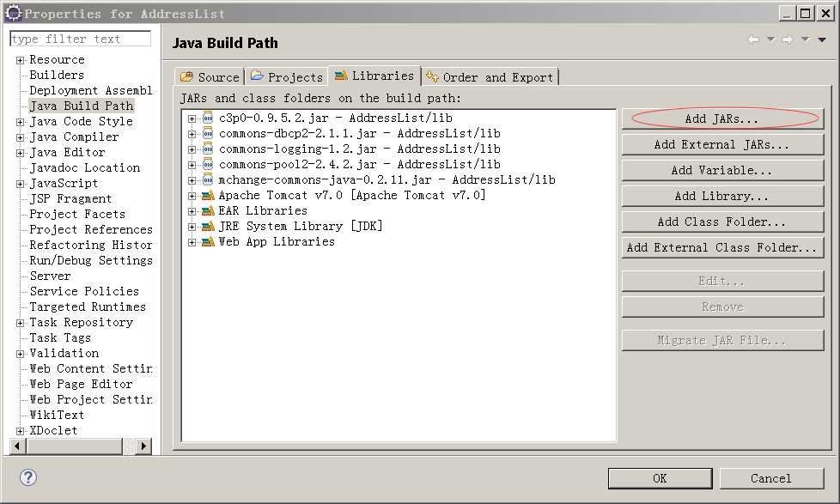Click the JRE System Library icon
The height and width of the screenshot is (504, 840).
click(x=208, y=227)
